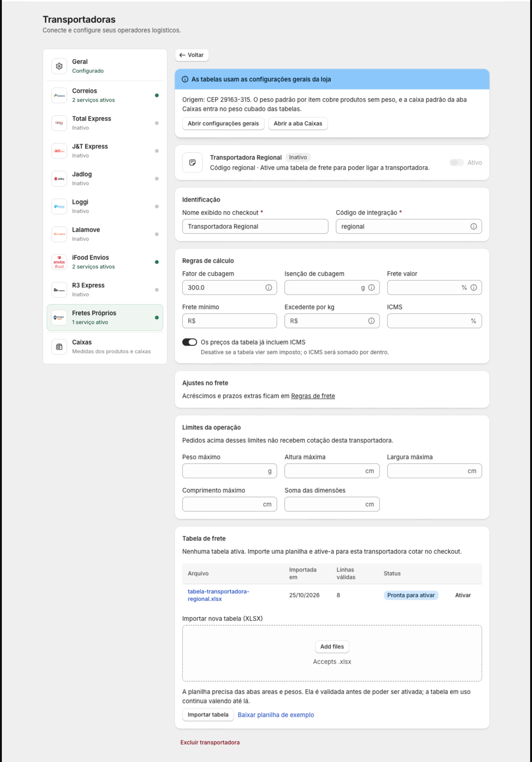Viewport: 532px width, 762px height.
Task: Focus the Peso máximo field
Action: [229, 471]
